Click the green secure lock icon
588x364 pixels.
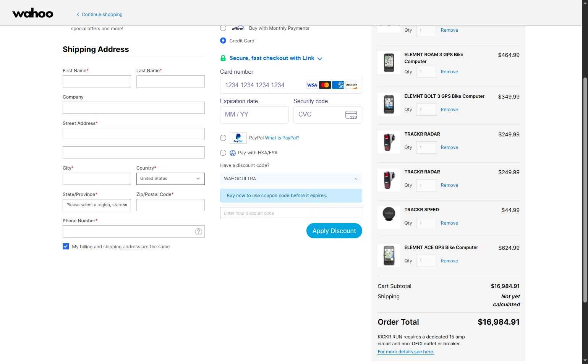223,58
